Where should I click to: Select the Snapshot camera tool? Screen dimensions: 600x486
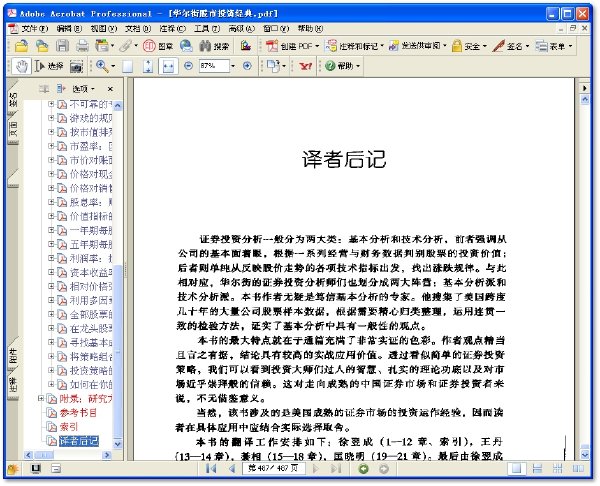pos(76,67)
